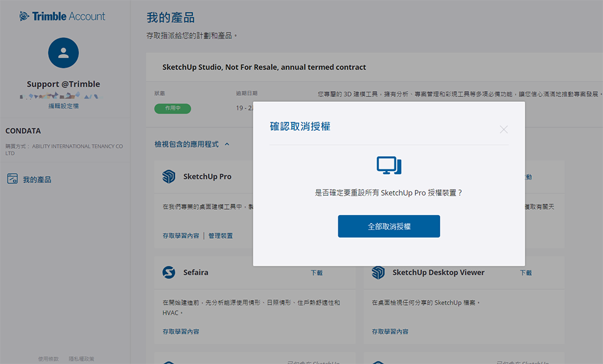This screenshot has height=364, width=603.
Task: Open 存取學習內容 under Sefaira
Action: pyautogui.click(x=180, y=331)
